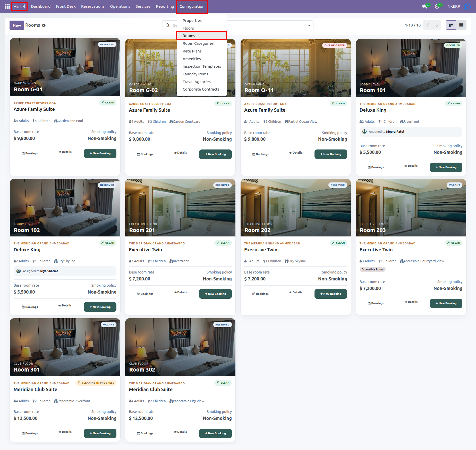View Details of Room 102

pyautogui.click(x=65, y=306)
